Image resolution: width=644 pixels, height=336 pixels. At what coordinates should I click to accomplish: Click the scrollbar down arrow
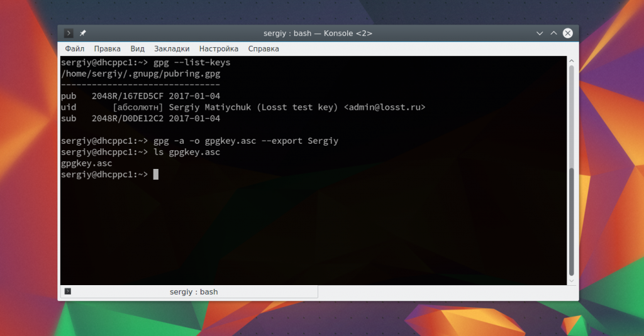[x=571, y=280]
